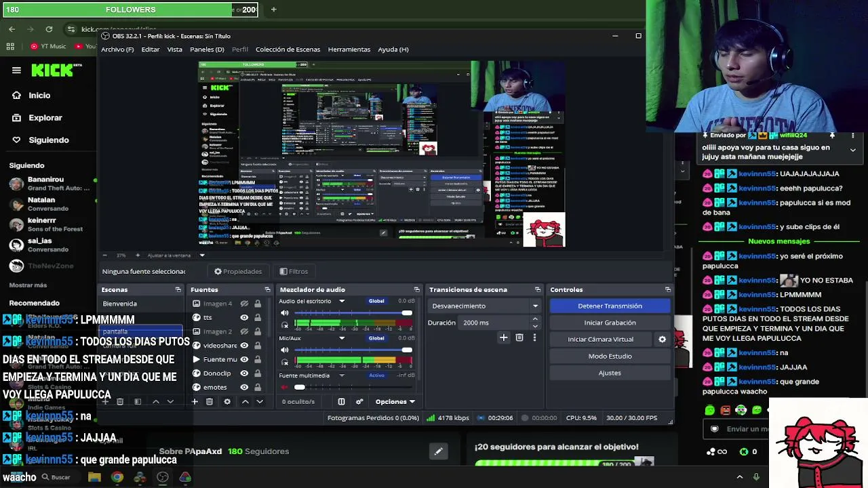Toggle the lock on Imagen 4 source

click(258, 304)
